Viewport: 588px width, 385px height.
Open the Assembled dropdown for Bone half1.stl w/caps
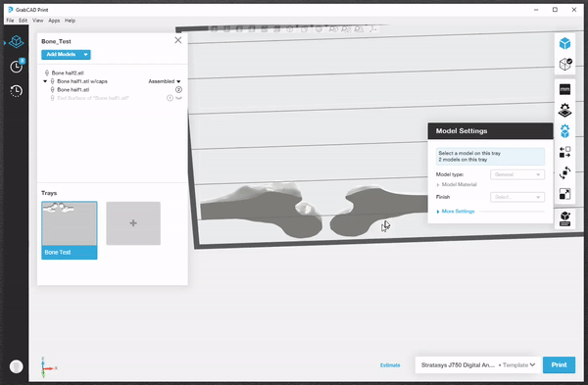point(165,81)
